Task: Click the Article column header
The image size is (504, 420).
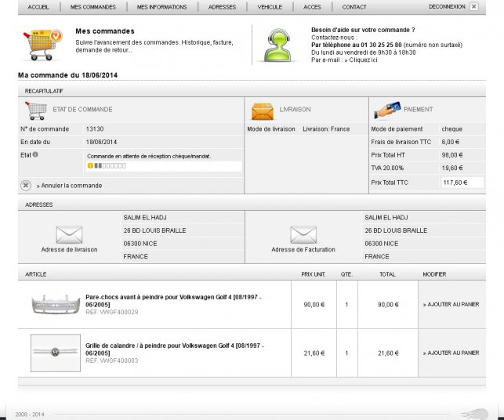Action: point(36,274)
